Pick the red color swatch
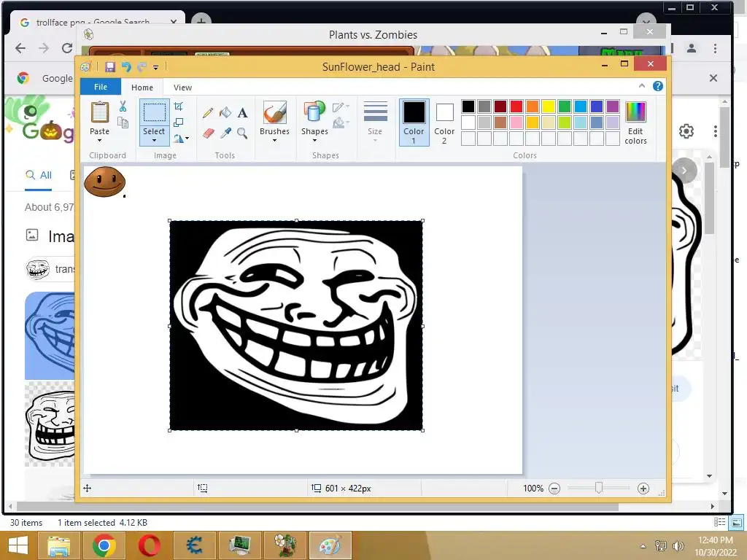 [516, 106]
